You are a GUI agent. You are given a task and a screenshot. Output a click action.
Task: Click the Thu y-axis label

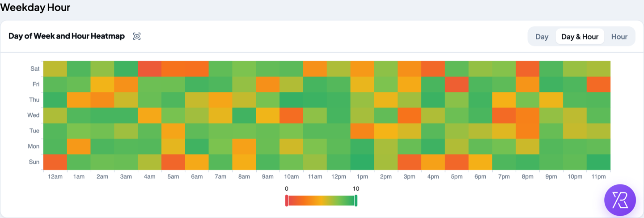click(x=34, y=100)
